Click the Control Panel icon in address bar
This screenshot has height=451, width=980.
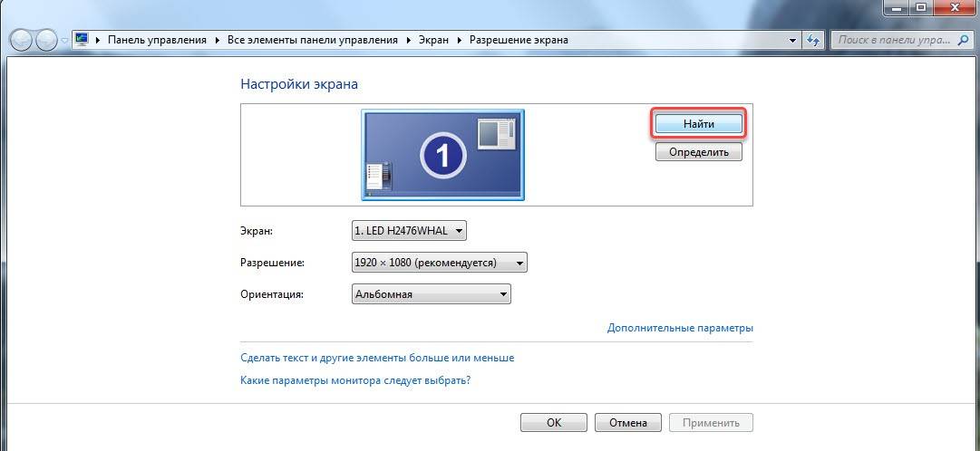tap(82, 40)
